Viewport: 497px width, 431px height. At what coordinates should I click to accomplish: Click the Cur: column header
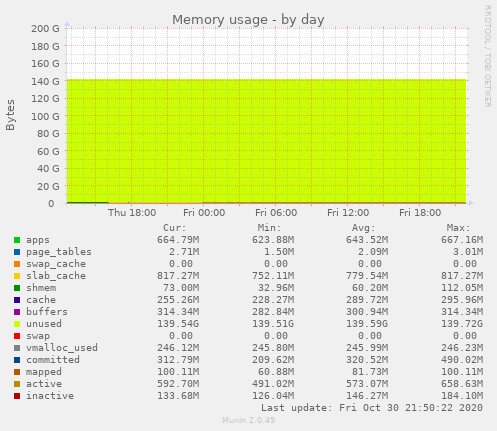[x=175, y=228]
